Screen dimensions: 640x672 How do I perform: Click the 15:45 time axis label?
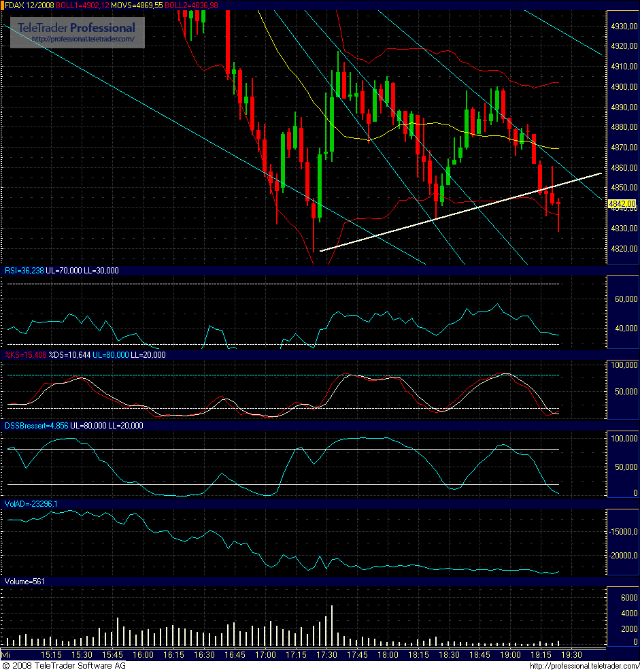pyautogui.click(x=112, y=655)
